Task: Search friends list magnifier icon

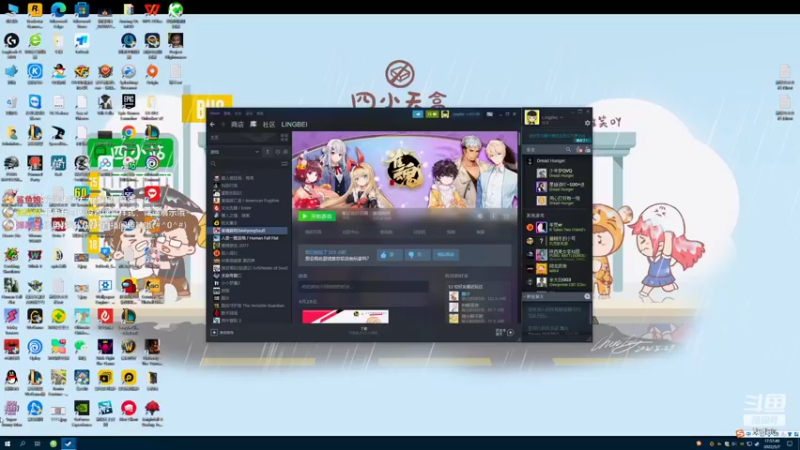Action: [568, 149]
